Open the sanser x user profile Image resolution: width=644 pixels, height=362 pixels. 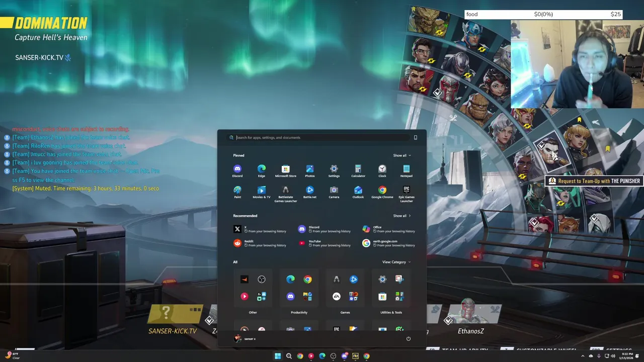pos(245,339)
